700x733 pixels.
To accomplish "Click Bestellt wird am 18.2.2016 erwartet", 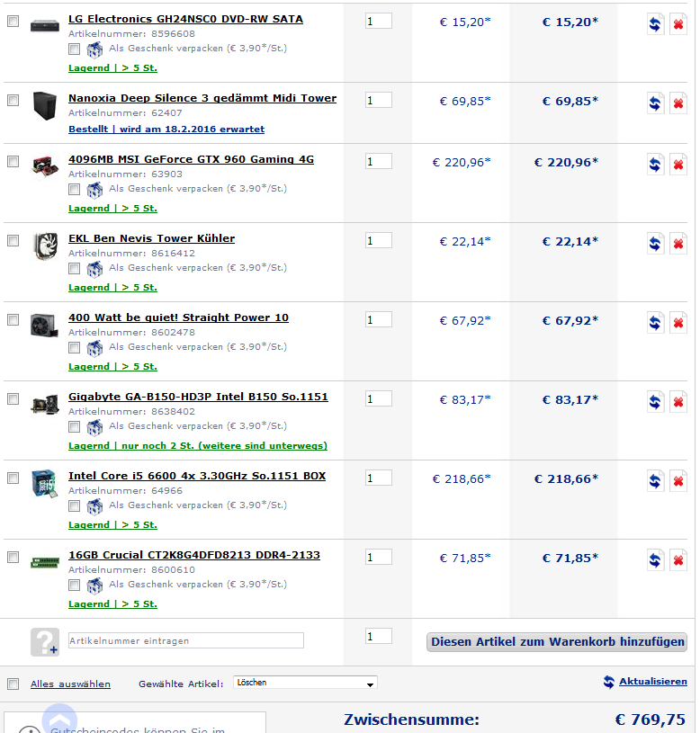I will pyautogui.click(x=166, y=129).
